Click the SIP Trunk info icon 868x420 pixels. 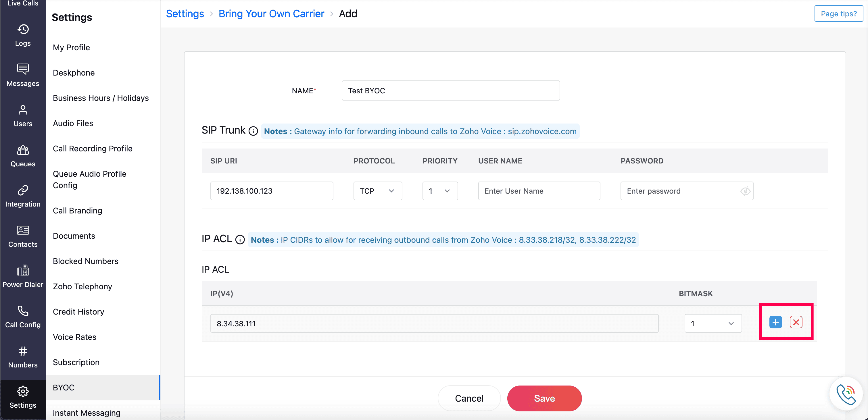tap(253, 131)
